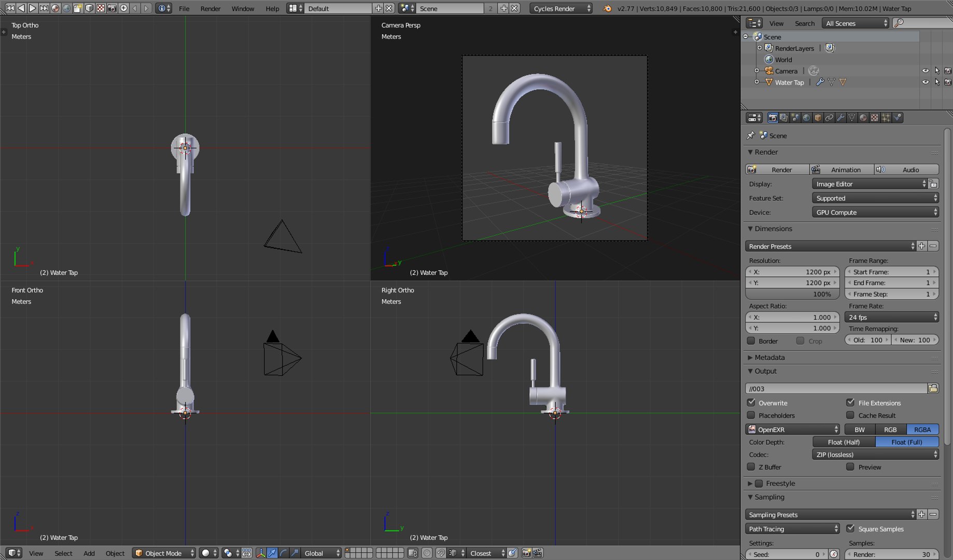Open the File menu
The width and height of the screenshot is (953, 560).
click(184, 8)
